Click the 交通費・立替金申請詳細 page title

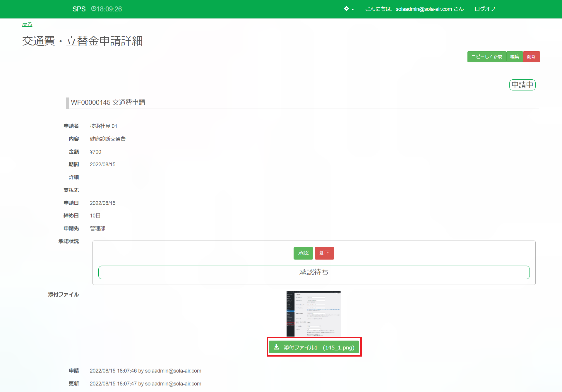[x=83, y=41]
